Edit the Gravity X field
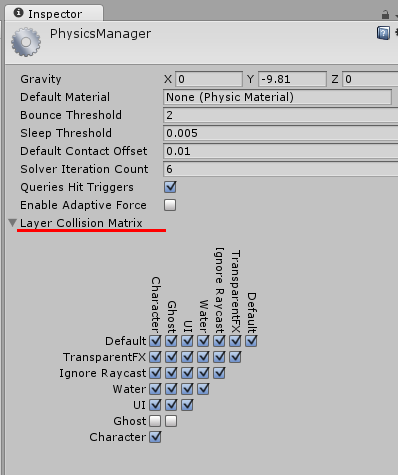This screenshot has width=398, height=475. tap(209, 79)
